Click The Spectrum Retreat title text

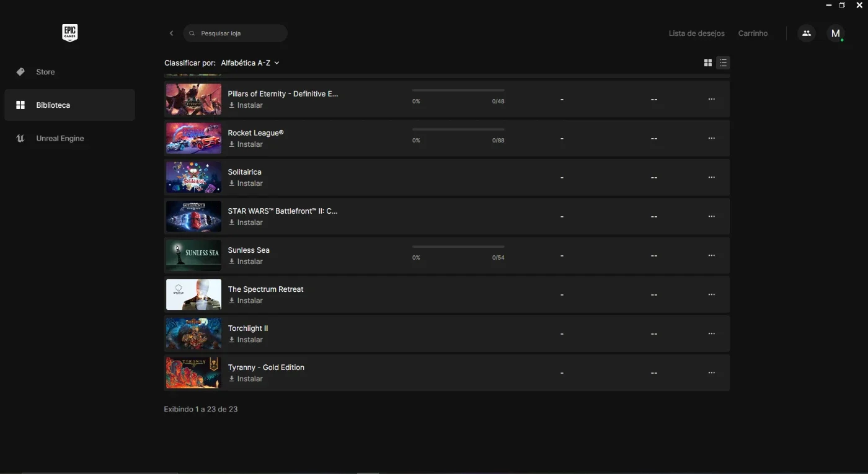coord(265,289)
